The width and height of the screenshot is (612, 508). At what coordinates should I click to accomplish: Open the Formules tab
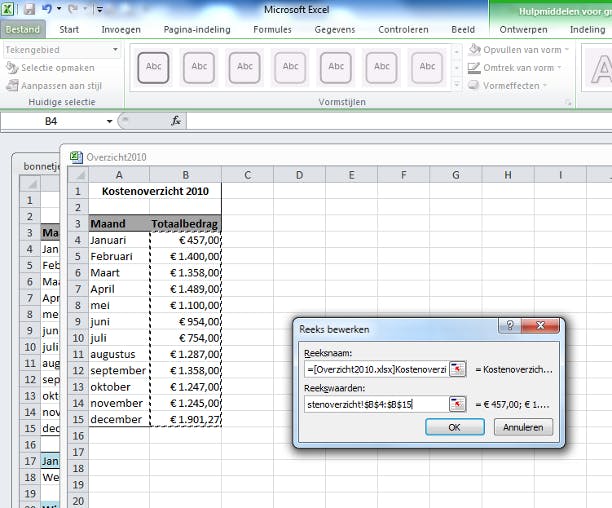(272, 29)
